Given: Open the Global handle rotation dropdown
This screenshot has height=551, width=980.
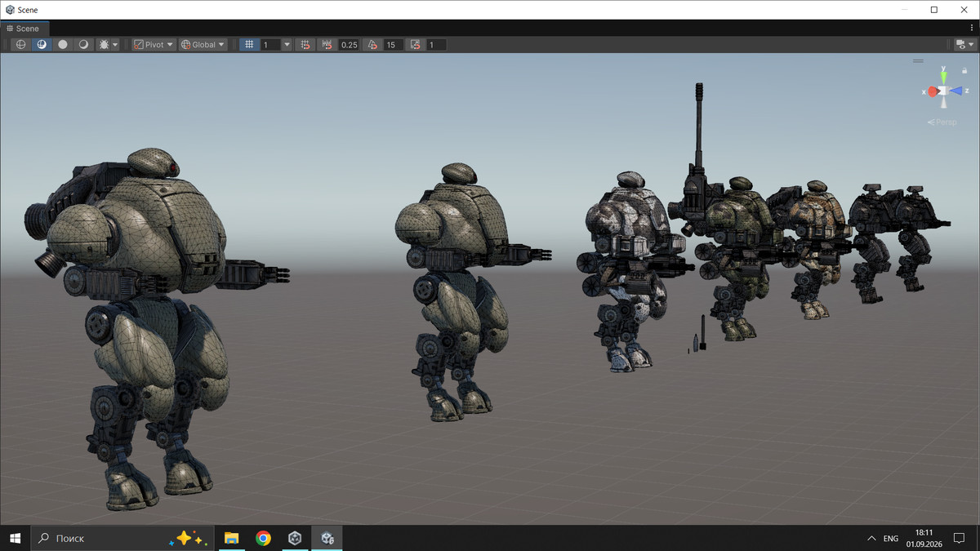Looking at the screenshot, I should [x=203, y=45].
